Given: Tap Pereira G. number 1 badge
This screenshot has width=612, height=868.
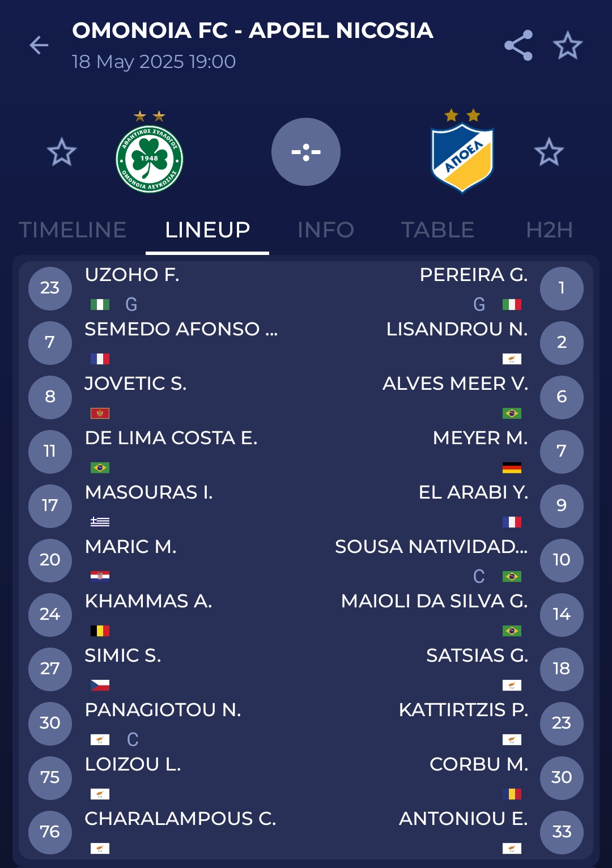Looking at the screenshot, I should 562,288.
